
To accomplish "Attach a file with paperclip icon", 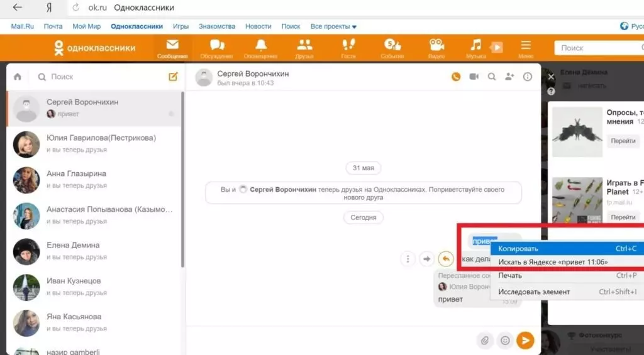I will (x=485, y=340).
